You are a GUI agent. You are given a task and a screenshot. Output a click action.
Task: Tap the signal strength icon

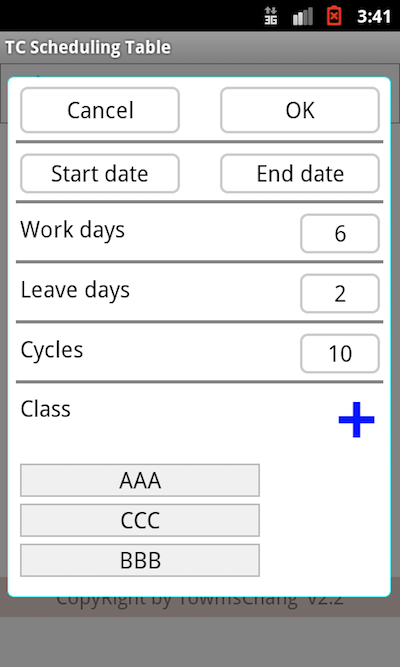pyautogui.click(x=303, y=17)
